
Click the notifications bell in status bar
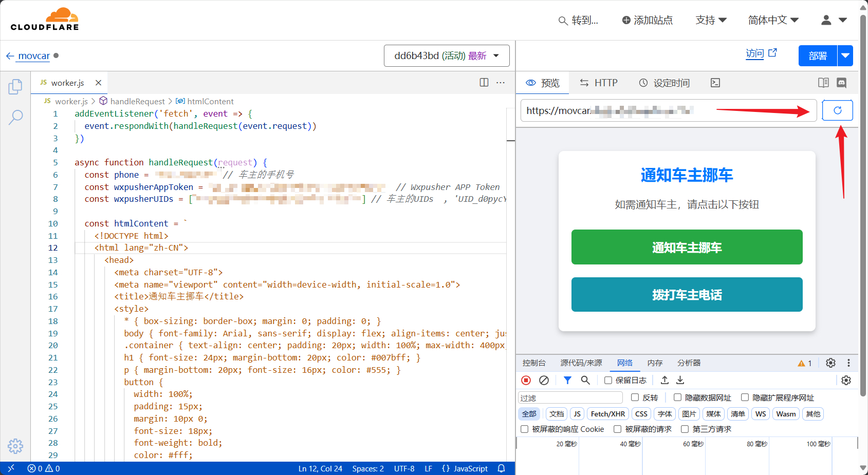(502, 468)
